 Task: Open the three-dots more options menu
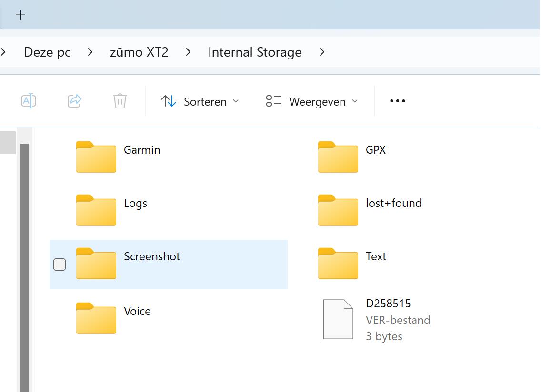pos(398,101)
